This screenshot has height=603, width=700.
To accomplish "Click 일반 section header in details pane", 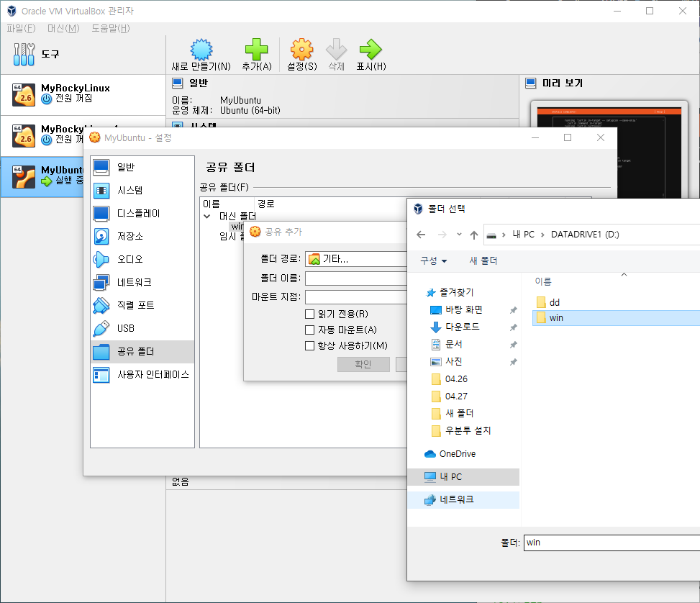I will click(190, 83).
